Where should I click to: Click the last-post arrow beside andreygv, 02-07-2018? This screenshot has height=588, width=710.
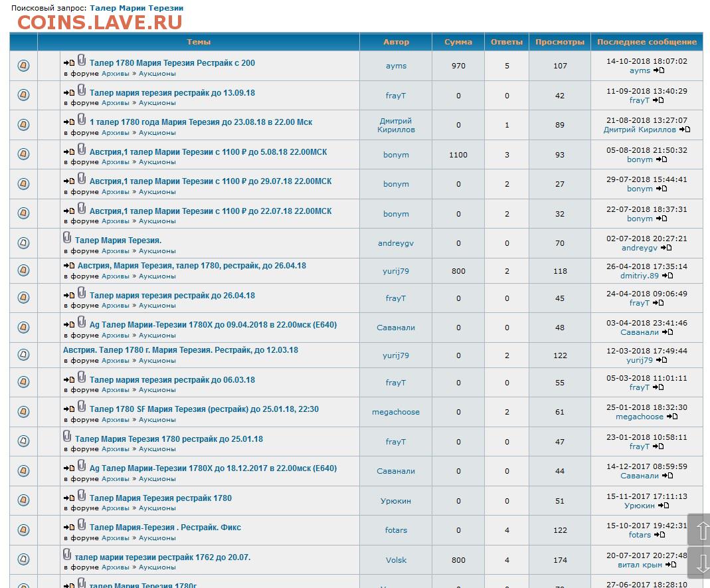click(x=667, y=248)
